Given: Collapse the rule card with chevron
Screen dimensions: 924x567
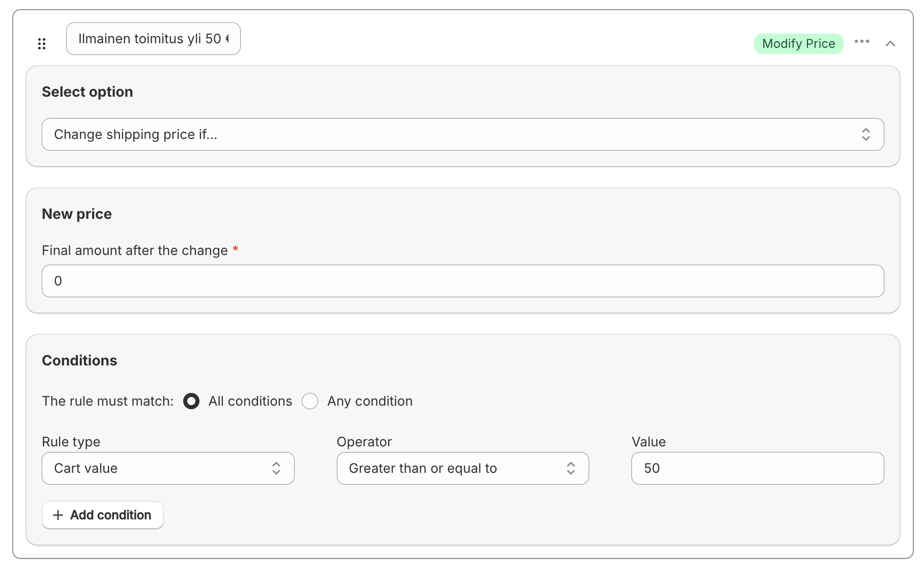Looking at the screenshot, I should [890, 44].
